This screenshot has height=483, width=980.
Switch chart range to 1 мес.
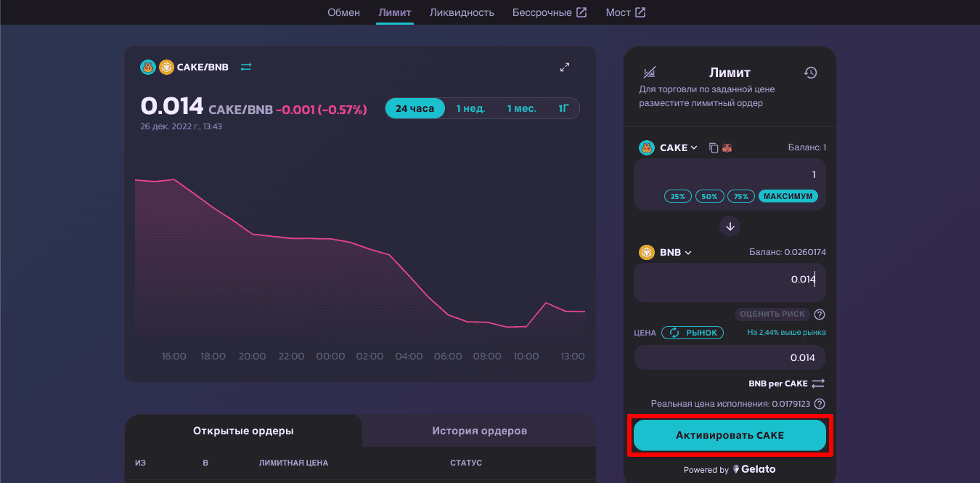(522, 109)
